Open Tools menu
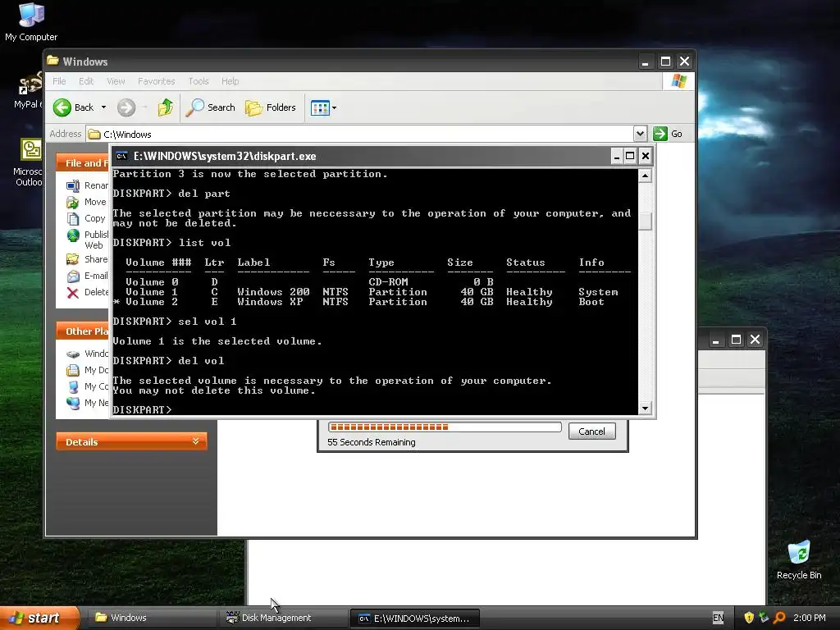The image size is (840, 630). 199,81
